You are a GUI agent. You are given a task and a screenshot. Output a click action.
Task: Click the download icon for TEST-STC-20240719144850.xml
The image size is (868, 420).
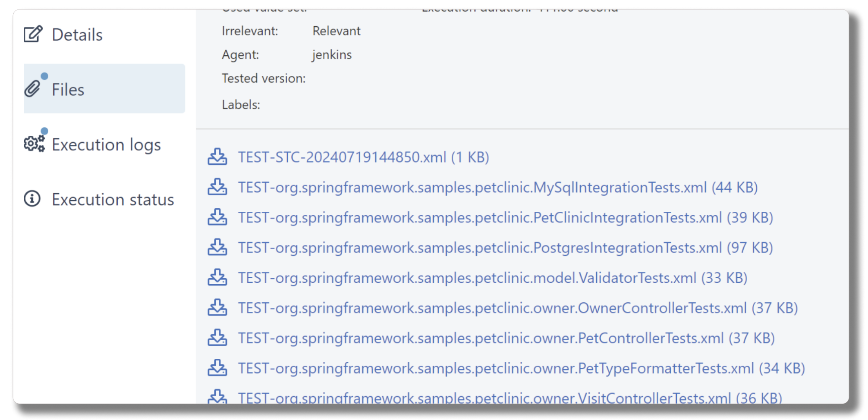click(217, 157)
